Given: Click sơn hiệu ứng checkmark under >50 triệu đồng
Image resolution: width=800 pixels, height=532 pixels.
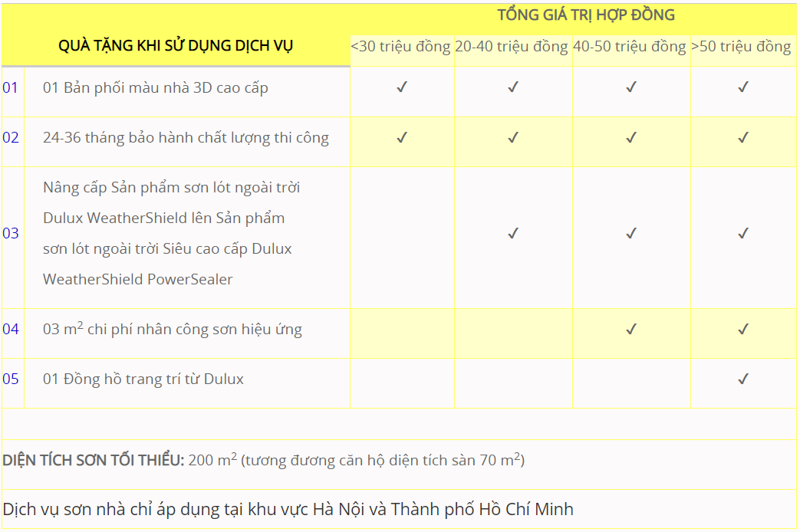Looking at the screenshot, I should [742, 330].
